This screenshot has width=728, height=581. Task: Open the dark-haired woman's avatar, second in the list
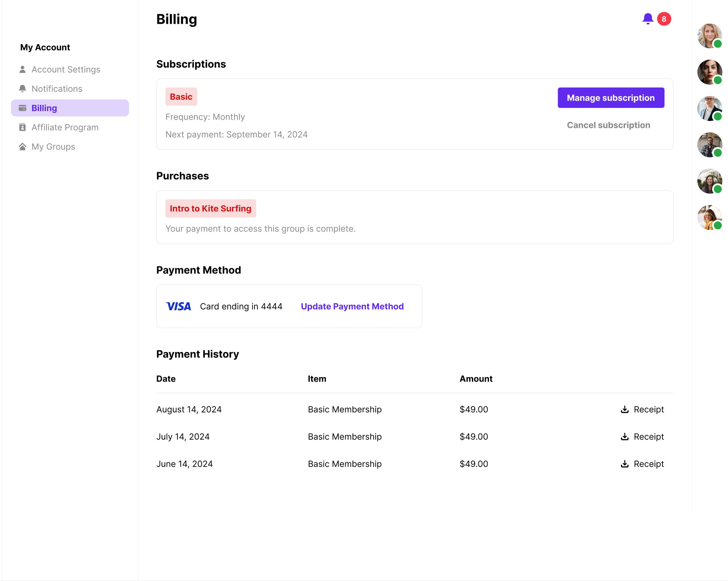click(x=709, y=72)
